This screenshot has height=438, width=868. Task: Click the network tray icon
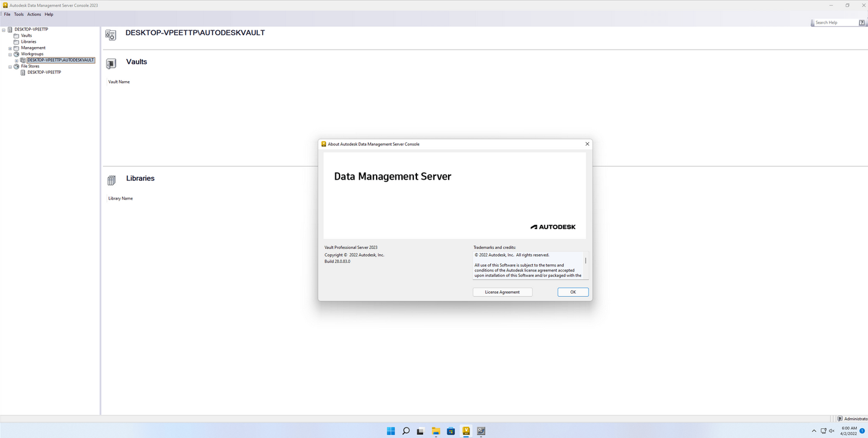pos(823,431)
